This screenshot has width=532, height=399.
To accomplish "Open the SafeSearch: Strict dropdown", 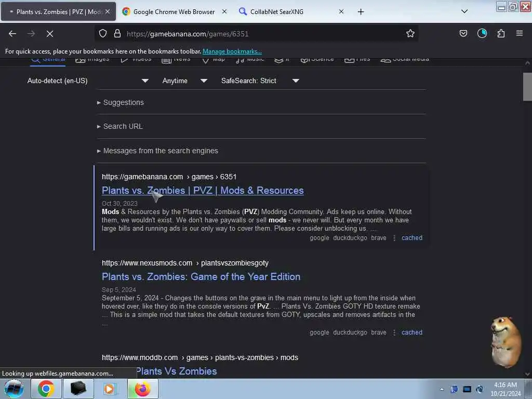I will click(x=260, y=81).
